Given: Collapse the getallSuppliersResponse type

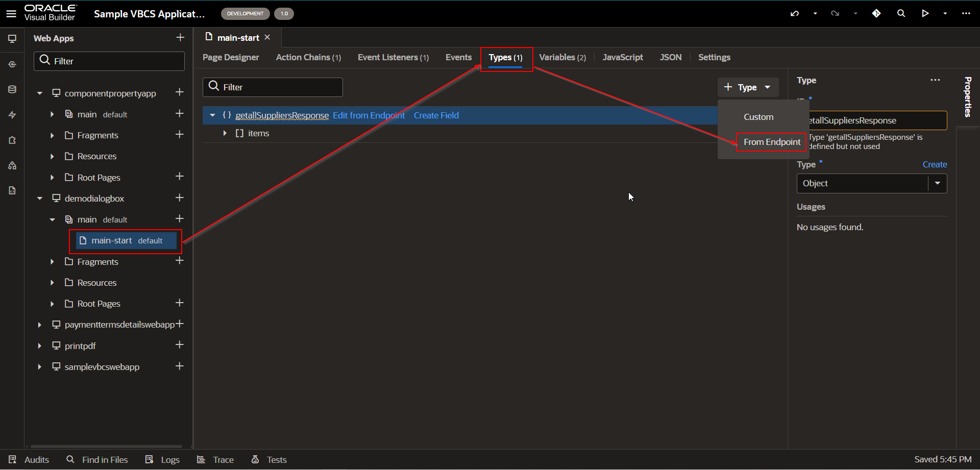Looking at the screenshot, I should pos(212,115).
